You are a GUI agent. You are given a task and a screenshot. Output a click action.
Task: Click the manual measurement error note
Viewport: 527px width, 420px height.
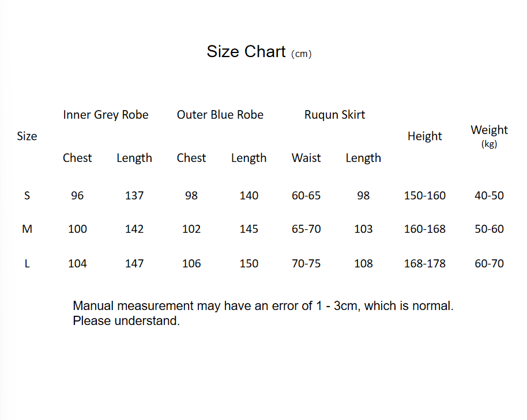click(263, 306)
